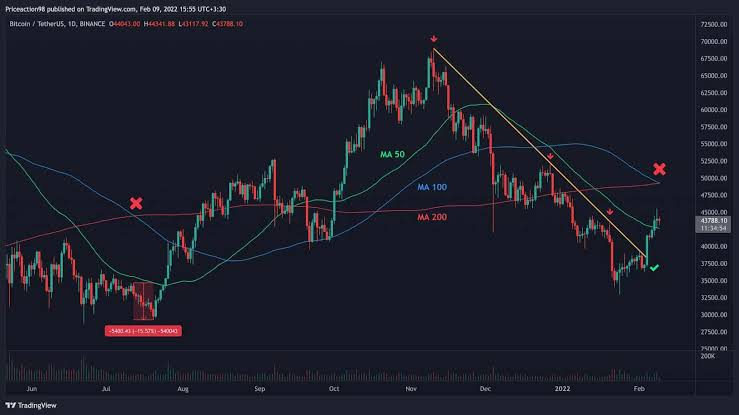Click the red X marker near July

[x=137, y=204]
